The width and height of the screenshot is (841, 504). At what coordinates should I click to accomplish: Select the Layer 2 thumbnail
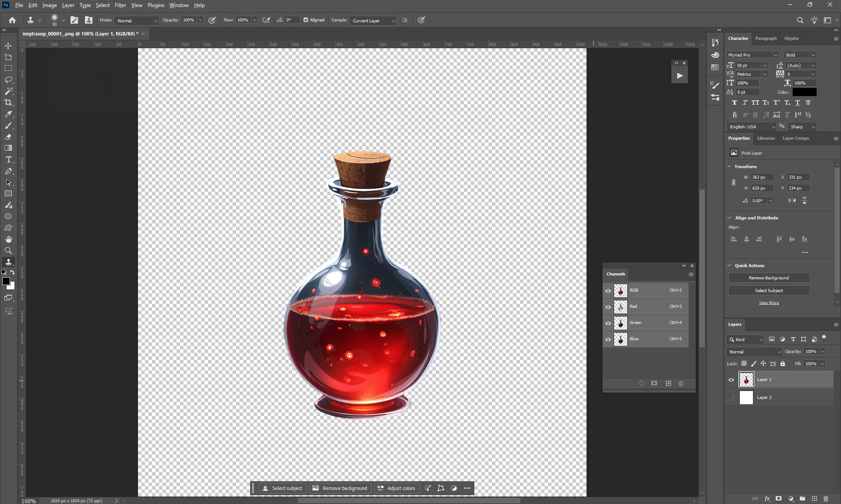coord(746,398)
